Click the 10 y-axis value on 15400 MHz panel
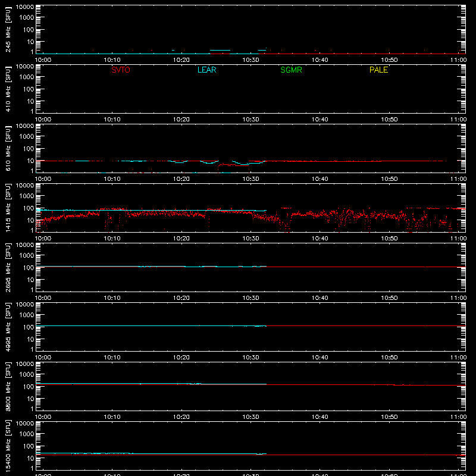476x476 pixels. pos(30,458)
